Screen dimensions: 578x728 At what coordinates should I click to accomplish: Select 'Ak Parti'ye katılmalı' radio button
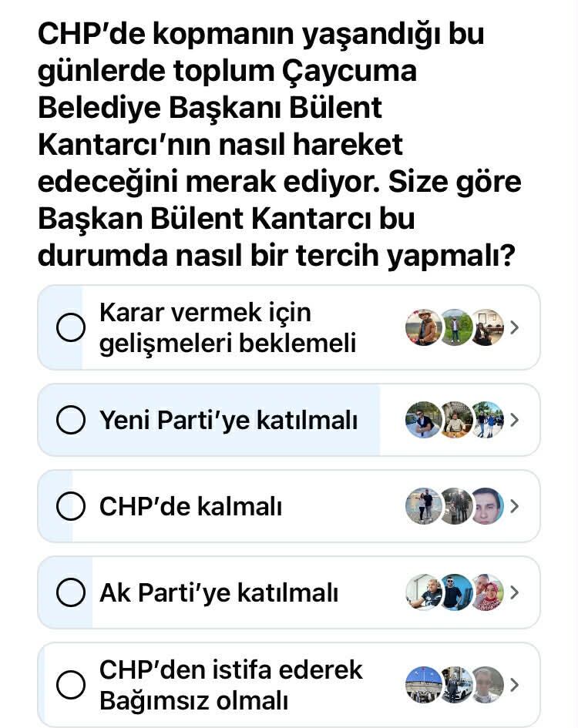[71, 592]
